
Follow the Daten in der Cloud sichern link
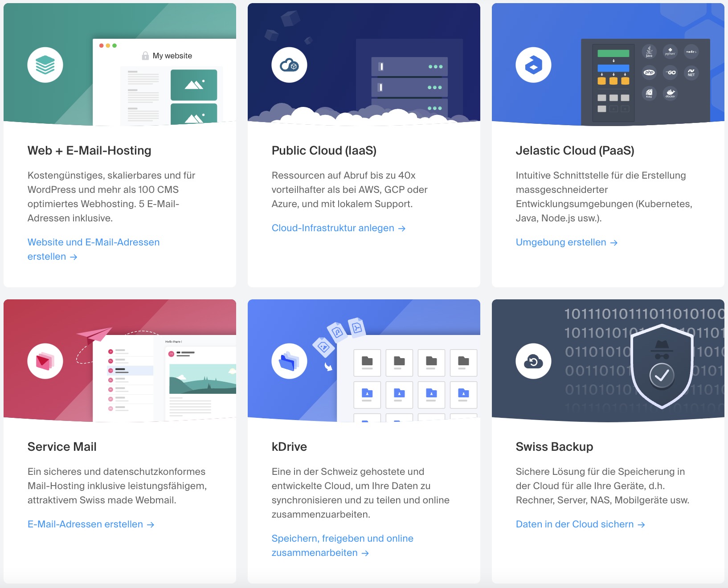pos(581,524)
